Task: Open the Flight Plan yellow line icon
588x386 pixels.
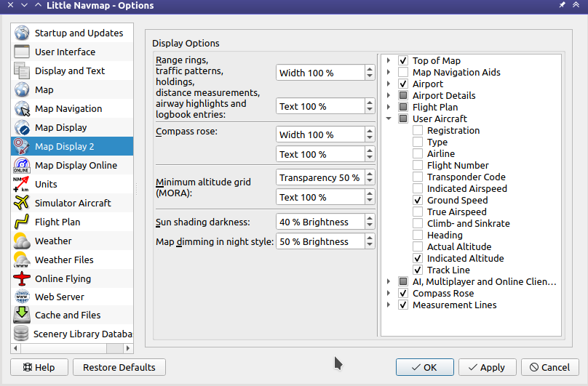Action: (x=21, y=222)
